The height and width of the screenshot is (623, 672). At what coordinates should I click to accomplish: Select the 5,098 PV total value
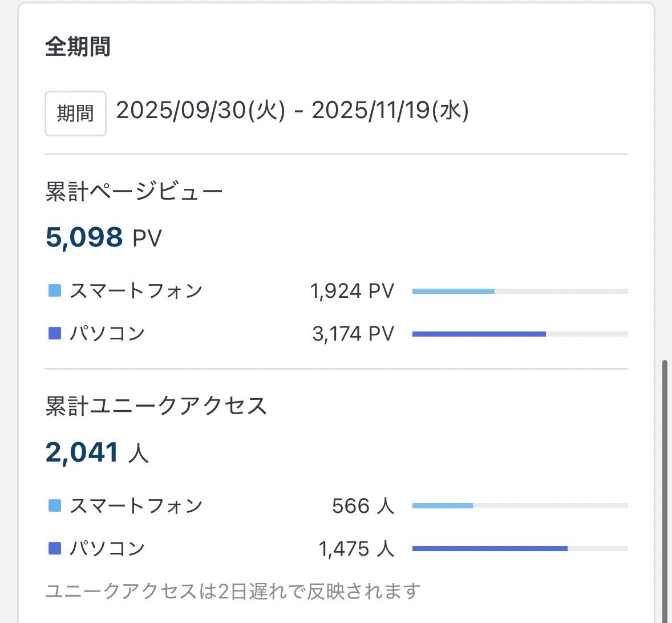click(103, 237)
